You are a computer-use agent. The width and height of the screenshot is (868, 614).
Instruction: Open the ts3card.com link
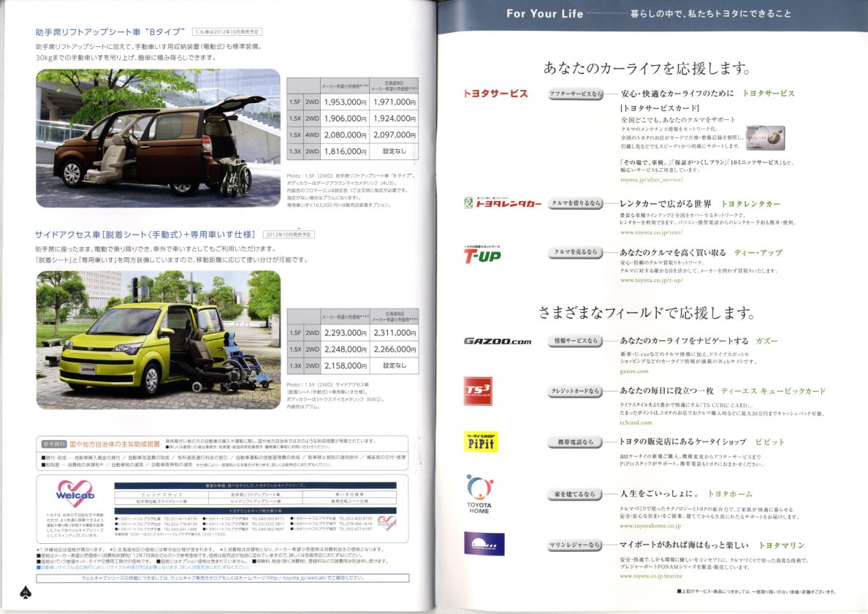tap(636, 422)
